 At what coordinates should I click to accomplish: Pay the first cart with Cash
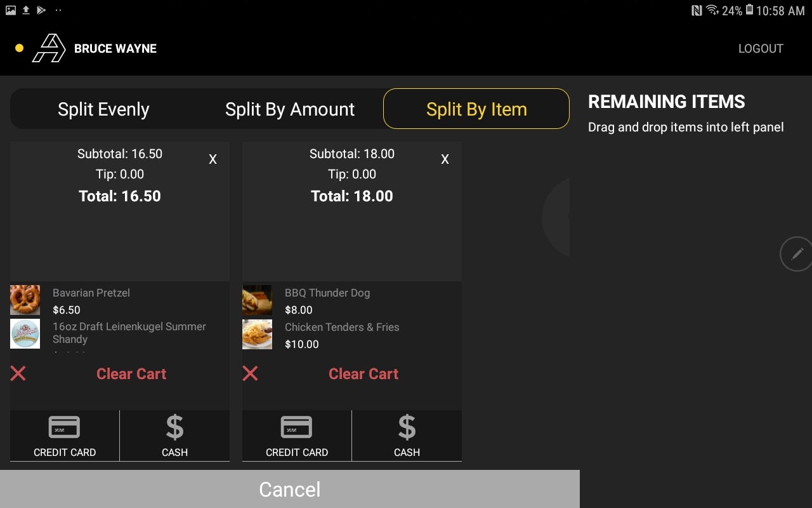(174, 436)
